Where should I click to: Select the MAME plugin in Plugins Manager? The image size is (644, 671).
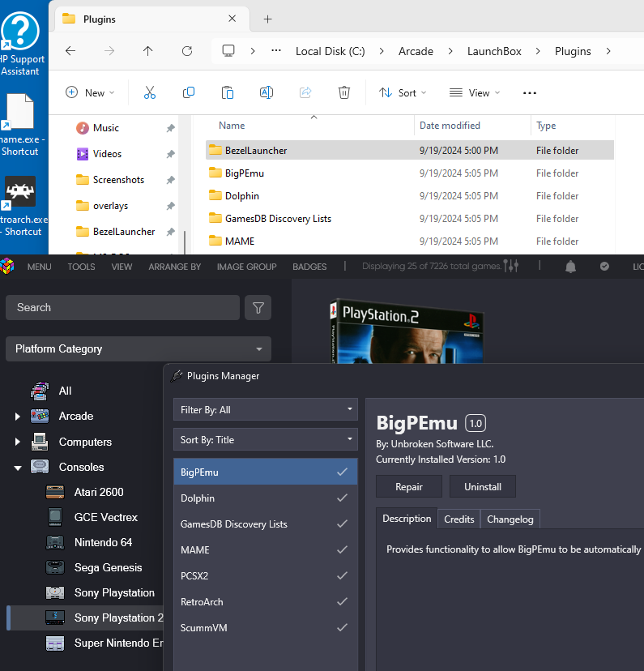(x=266, y=550)
